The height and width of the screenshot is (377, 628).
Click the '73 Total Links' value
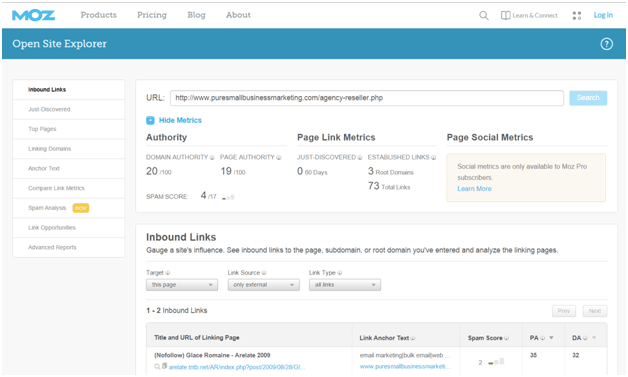coord(389,186)
